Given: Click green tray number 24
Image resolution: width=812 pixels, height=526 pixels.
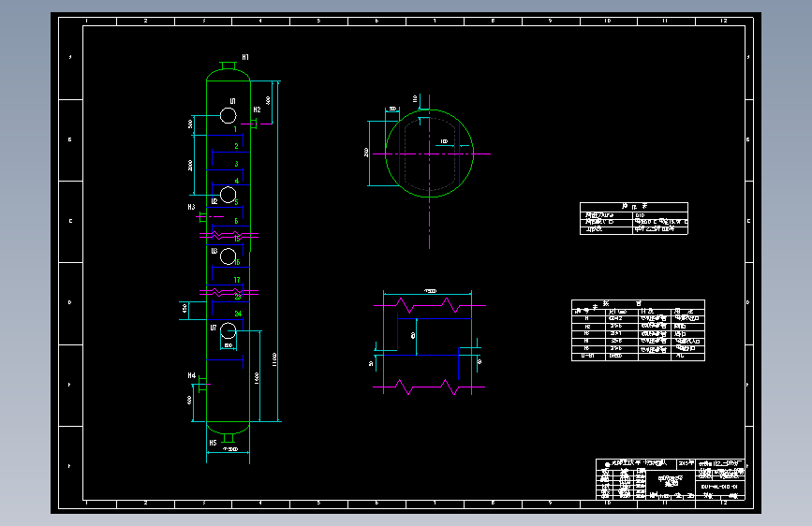Looking at the screenshot, I should pyautogui.click(x=238, y=314).
